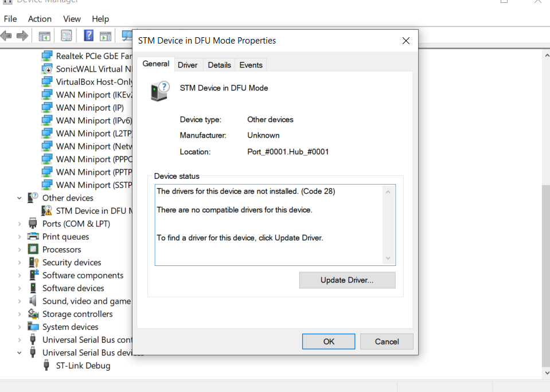This screenshot has height=392, width=550.
Task: Click the Back navigation arrow in the toolbar
Action: (6, 36)
